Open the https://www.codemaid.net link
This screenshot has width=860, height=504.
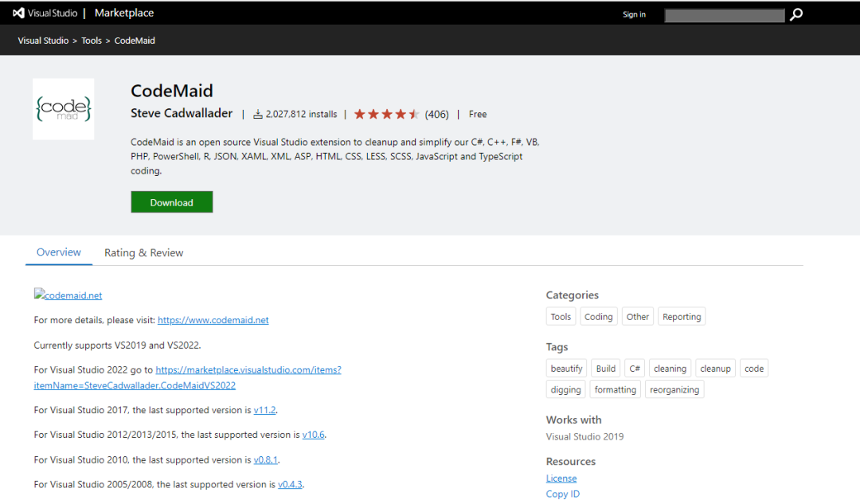pos(213,319)
